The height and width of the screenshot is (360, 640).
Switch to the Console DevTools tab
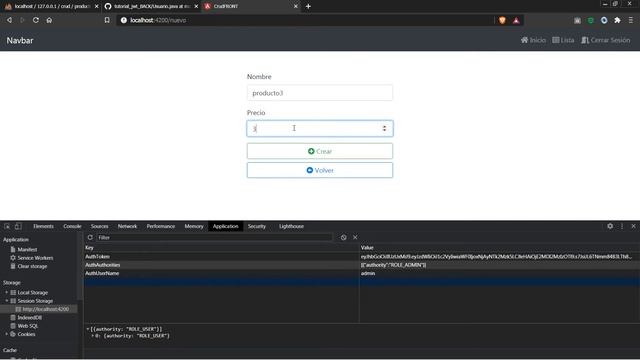(72, 226)
